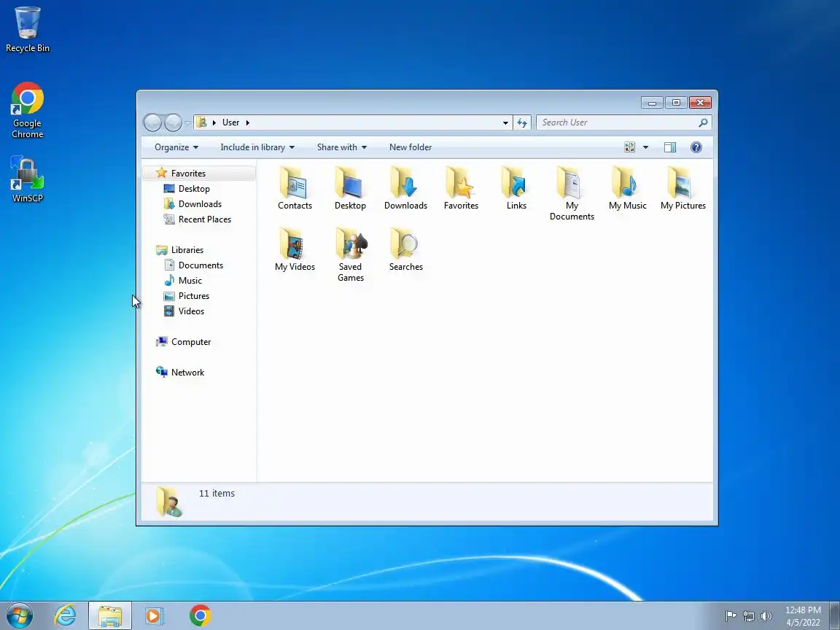Click the user folder icon in details pane
Screen dimensions: 840x630
pyautogui.click(x=168, y=502)
